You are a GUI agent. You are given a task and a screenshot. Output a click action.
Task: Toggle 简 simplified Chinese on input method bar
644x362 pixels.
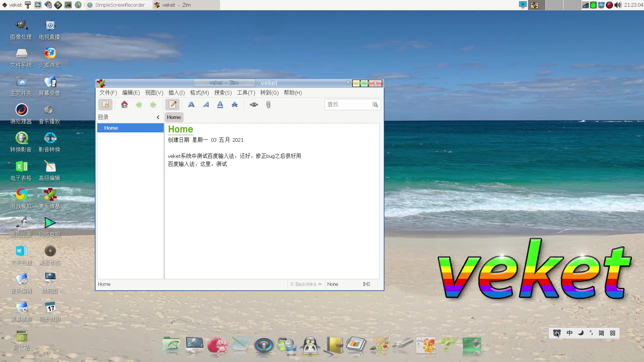click(601, 333)
